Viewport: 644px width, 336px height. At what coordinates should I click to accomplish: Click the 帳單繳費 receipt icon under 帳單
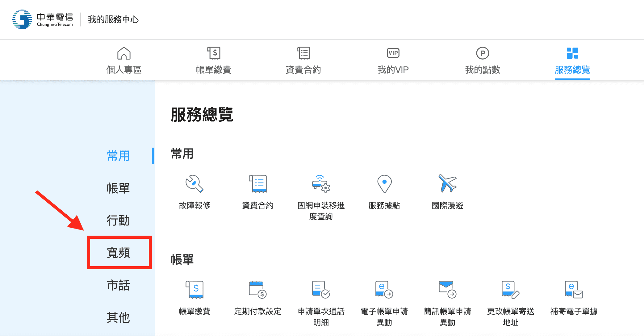tap(194, 290)
